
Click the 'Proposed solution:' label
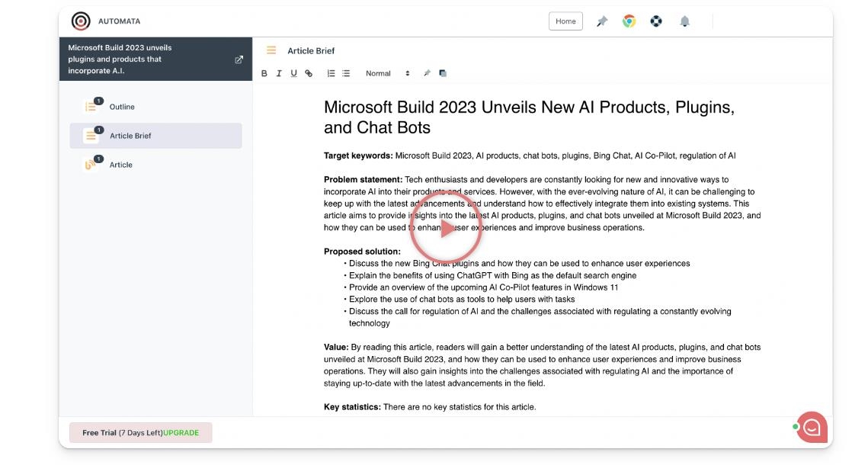[x=362, y=252]
